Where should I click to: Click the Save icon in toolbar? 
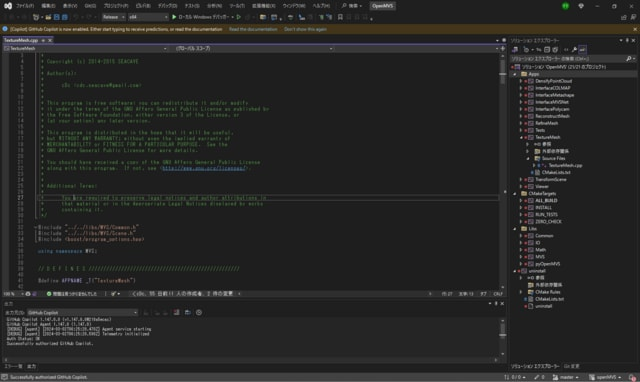56,17
